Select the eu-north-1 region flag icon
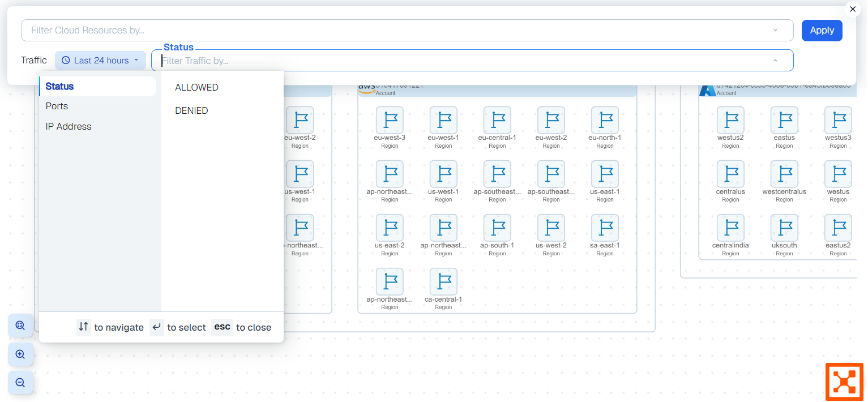The width and height of the screenshot is (868, 402). tap(605, 120)
